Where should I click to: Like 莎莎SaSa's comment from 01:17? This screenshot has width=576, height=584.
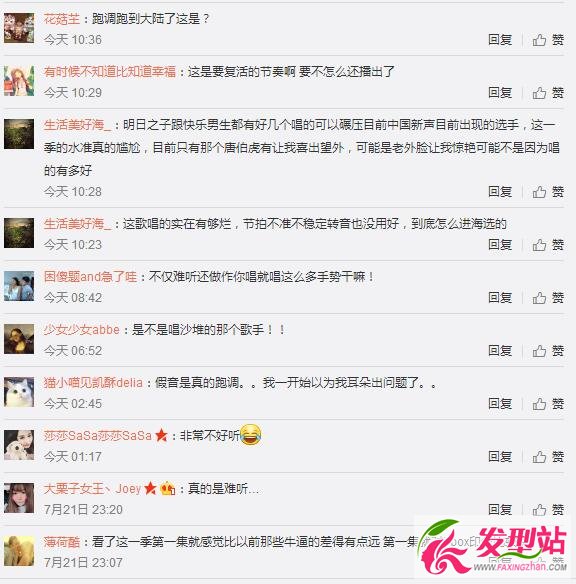[548, 456]
